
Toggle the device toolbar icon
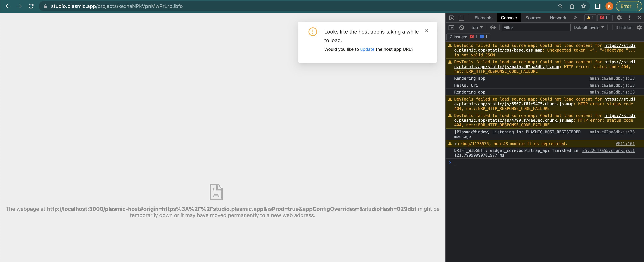click(x=461, y=18)
